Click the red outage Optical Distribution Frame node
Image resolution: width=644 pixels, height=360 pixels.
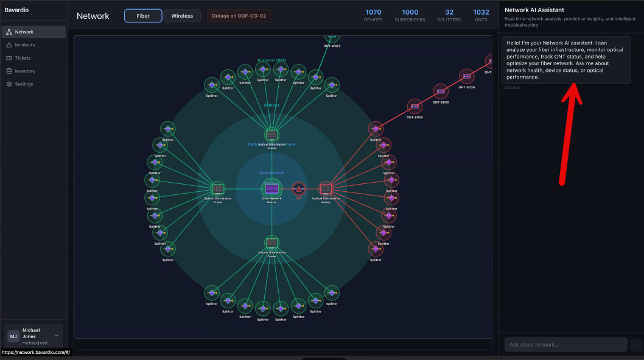[326, 188]
